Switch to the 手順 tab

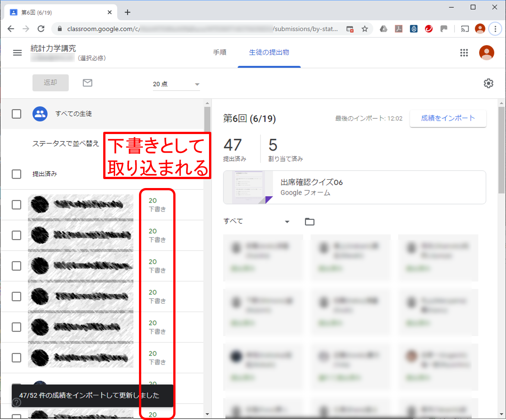point(220,52)
